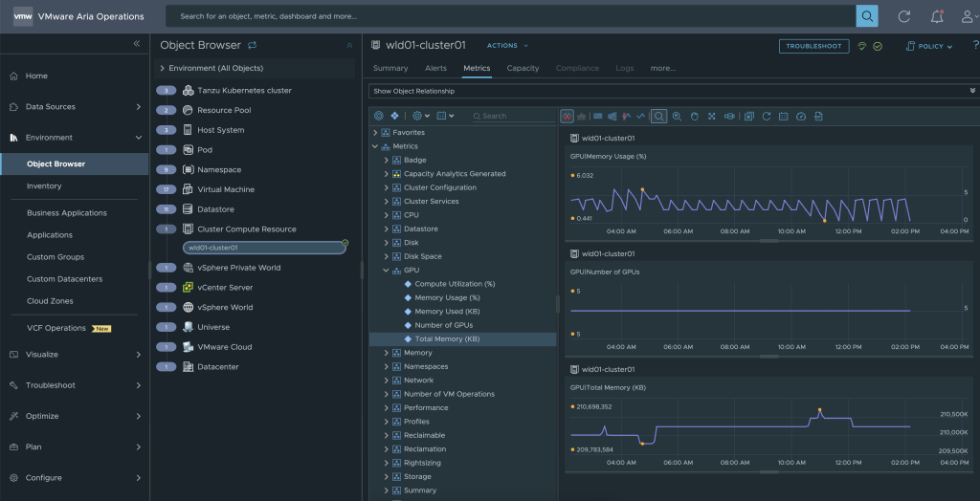The image size is (980, 501).
Task: Open the Capacity tab
Action: [523, 68]
